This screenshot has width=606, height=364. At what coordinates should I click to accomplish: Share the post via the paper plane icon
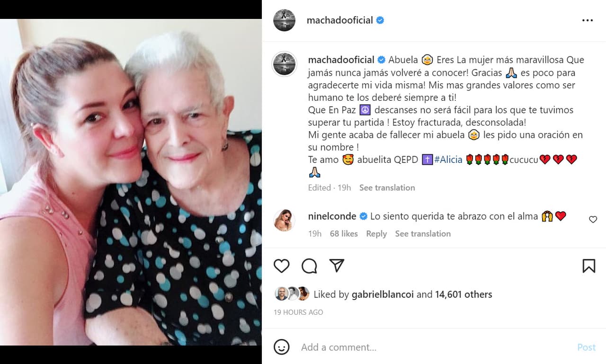(337, 266)
